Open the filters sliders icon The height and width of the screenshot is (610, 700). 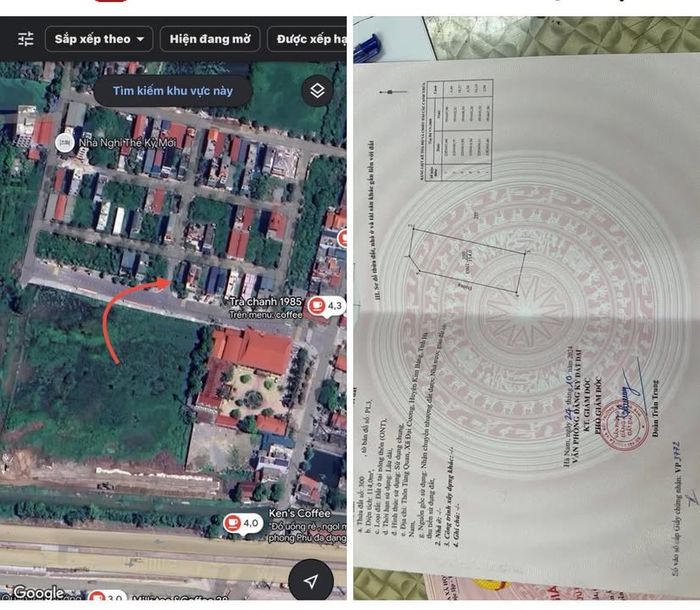click(x=26, y=39)
